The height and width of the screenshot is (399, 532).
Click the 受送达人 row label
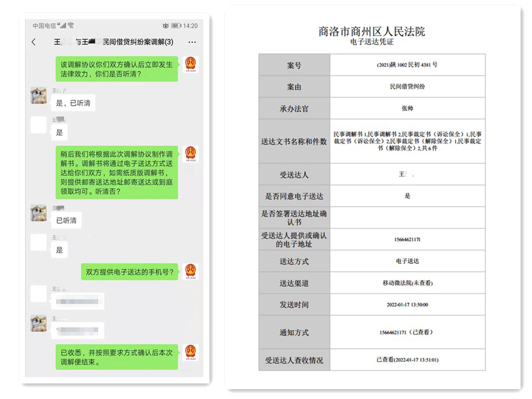294,175
